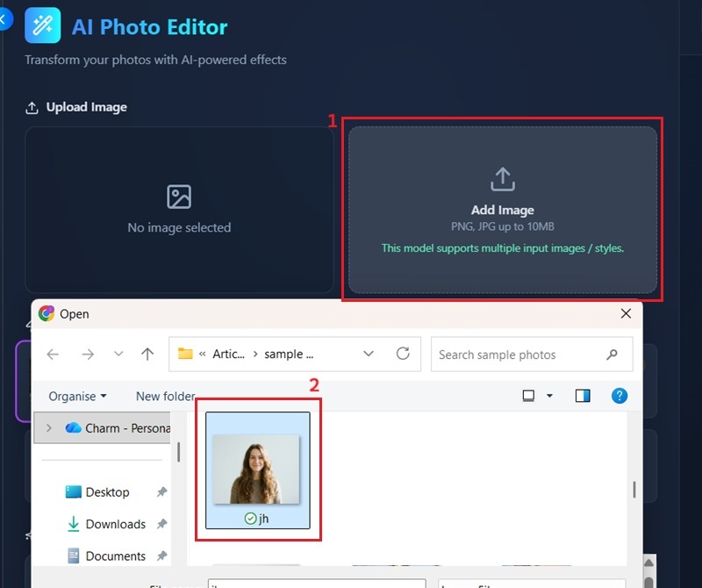The height and width of the screenshot is (588, 702).
Task: Click the Add Image upload area
Action: pos(502,210)
